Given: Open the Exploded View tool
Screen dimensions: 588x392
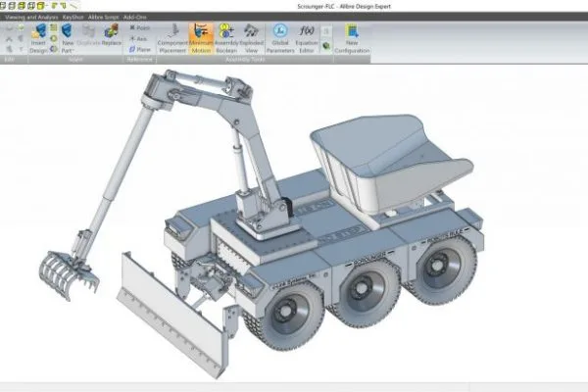Looking at the screenshot, I should click(251, 38).
